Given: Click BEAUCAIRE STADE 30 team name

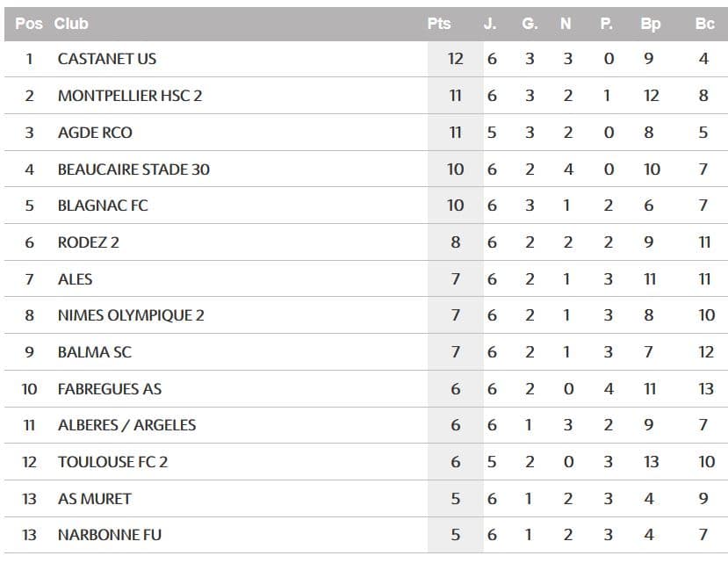Looking at the screenshot, I should click(x=133, y=170).
